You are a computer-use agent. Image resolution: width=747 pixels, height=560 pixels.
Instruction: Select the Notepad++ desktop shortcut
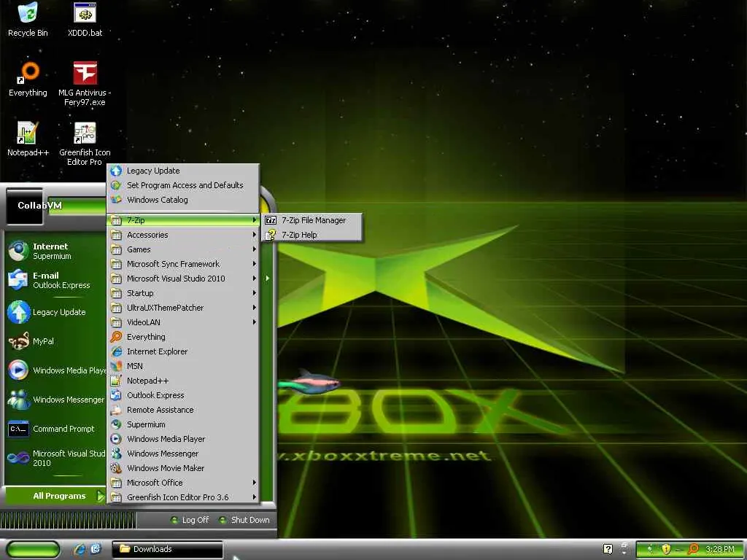(x=28, y=139)
